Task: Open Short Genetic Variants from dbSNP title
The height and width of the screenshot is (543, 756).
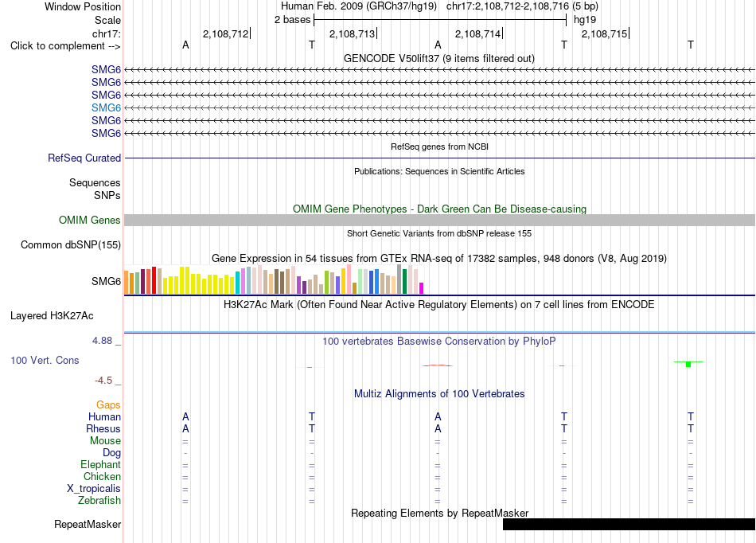Action: 439,233
